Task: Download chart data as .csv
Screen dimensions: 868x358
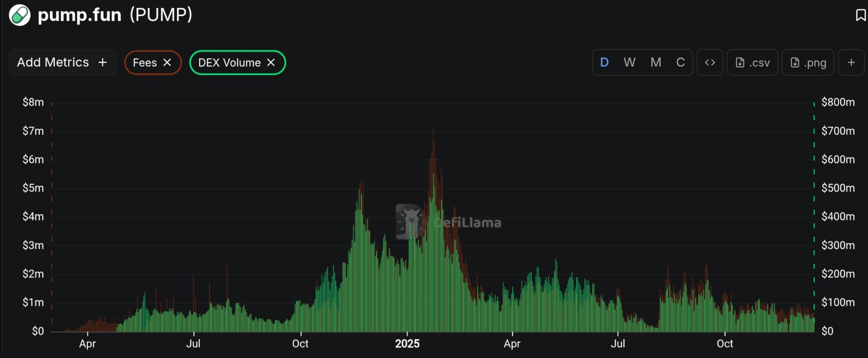Action: [752, 62]
